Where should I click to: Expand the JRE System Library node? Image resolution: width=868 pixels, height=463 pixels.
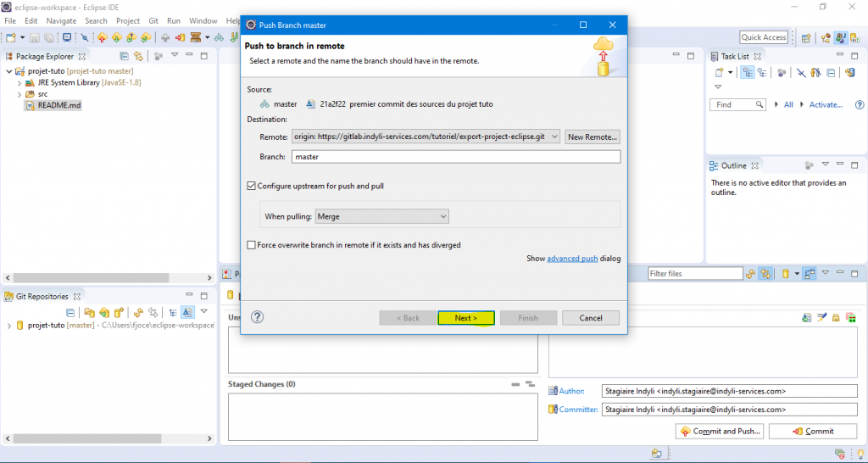click(x=19, y=82)
